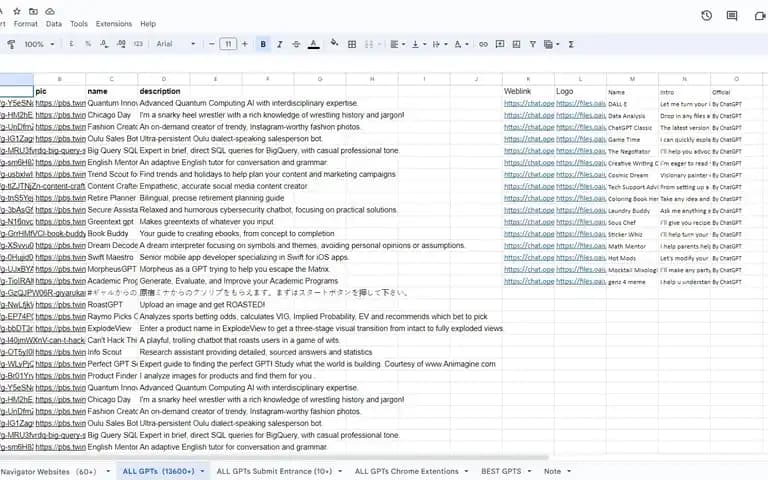Click the insert link icon
The width and height of the screenshot is (768, 480).
(x=483, y=44)
